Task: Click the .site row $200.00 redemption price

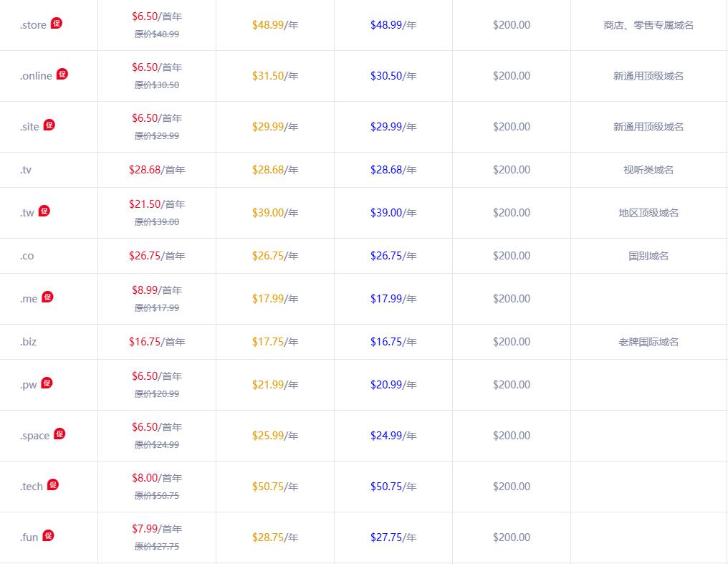Action: (x=512, y=127)
